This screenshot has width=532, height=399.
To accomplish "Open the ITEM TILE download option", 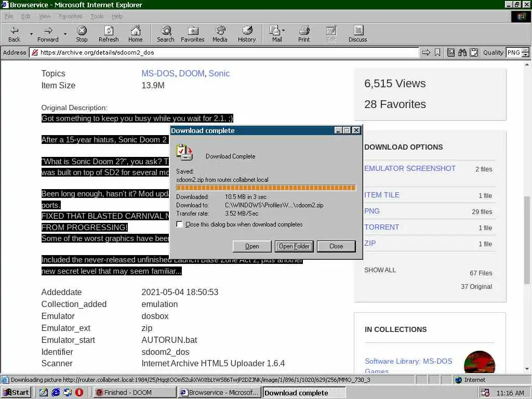I will 382,195.
